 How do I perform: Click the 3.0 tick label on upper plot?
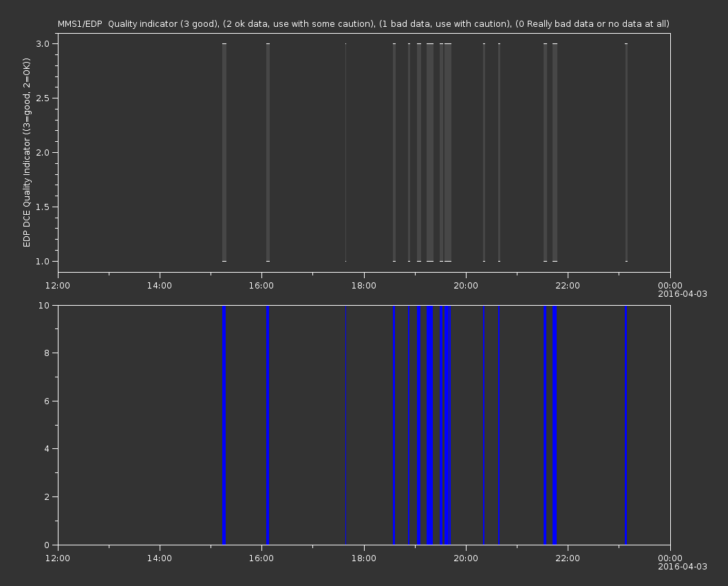42,43
